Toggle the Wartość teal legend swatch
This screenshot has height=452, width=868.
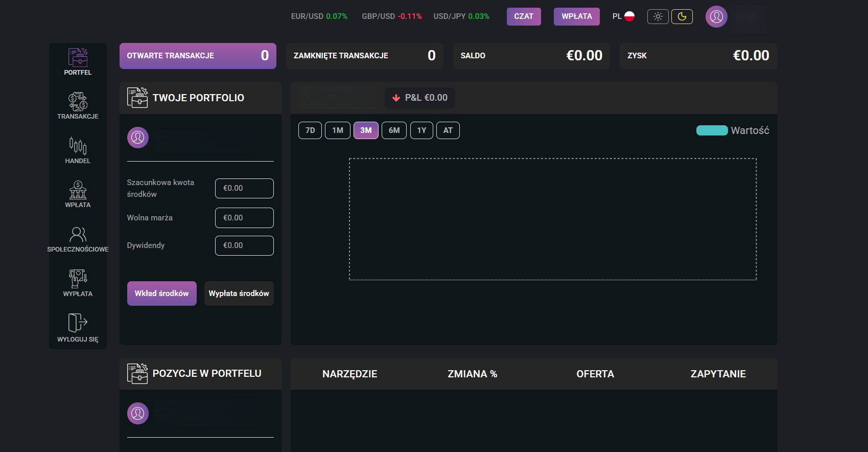pos(712,130)
